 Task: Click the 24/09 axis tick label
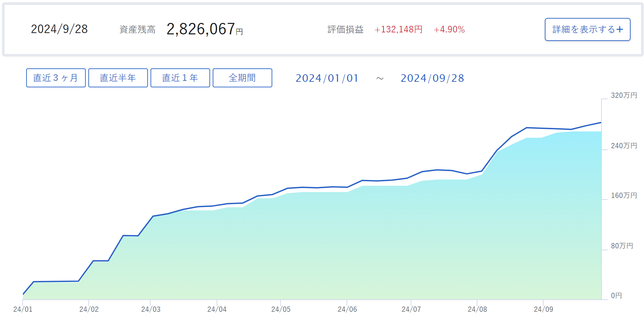coord(544,309)
